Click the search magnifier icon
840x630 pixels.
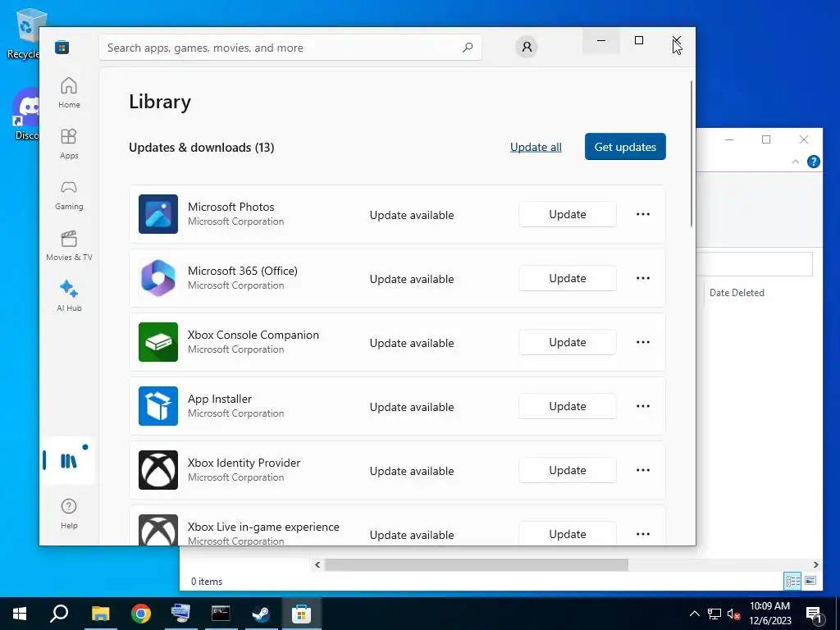[x=467, y=47]
